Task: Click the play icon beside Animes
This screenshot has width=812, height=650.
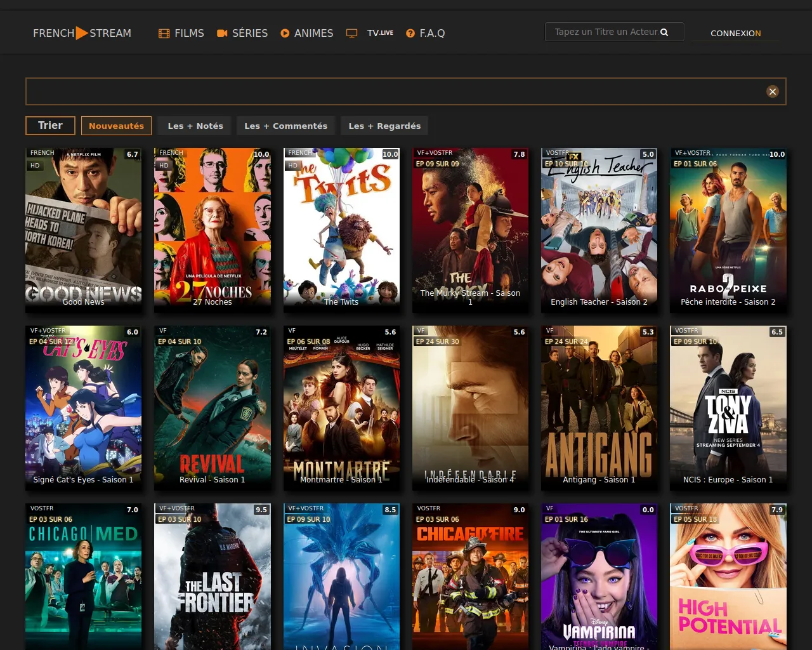Action: 285,33
